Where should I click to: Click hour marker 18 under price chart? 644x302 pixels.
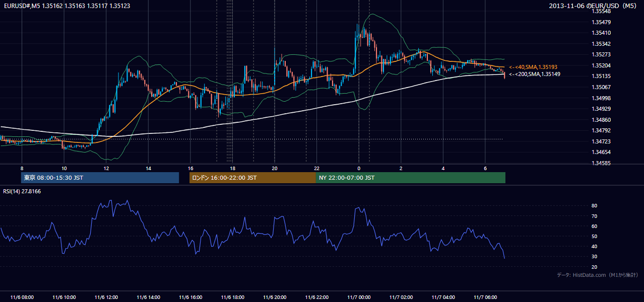point(232,168)
